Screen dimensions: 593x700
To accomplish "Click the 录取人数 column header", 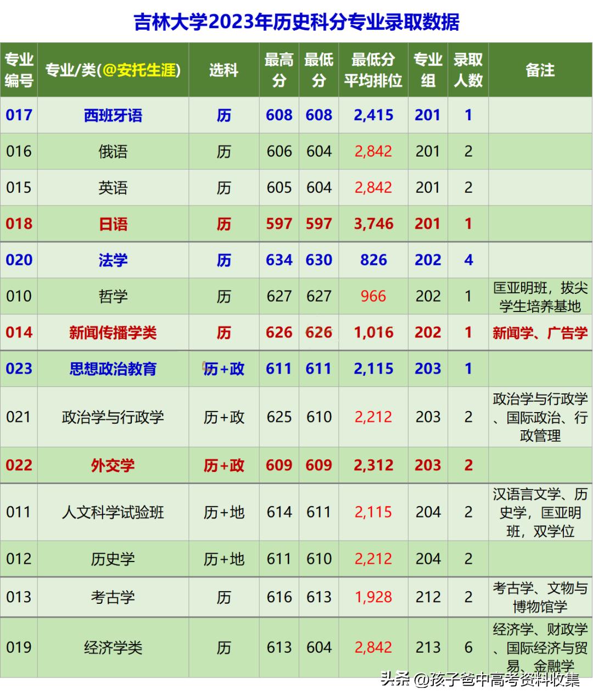I will coord(468,70).
